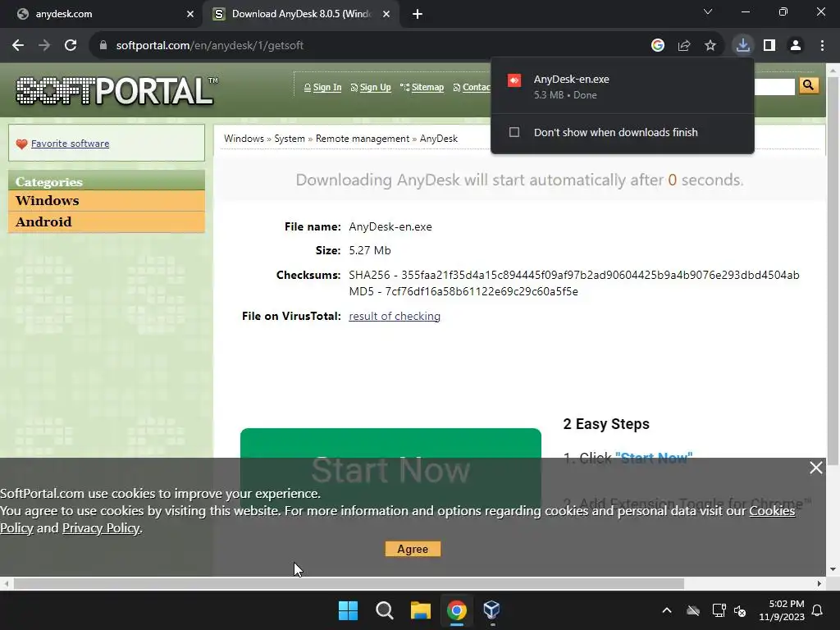The width and height of the screenshot is (840, 630).
Task: Select the Download AnyDesk 8.0.5 tab
Action: [x=302, y=14]
